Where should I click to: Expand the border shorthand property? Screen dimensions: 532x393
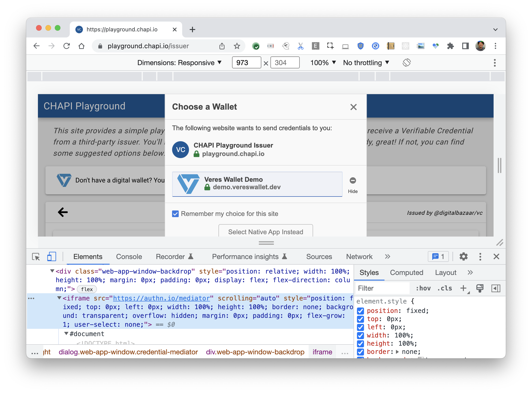coord(397,352)
